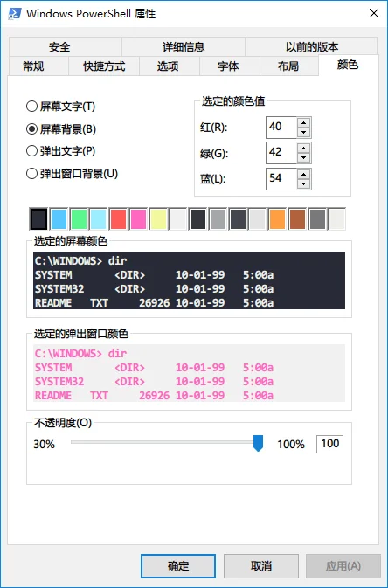Pick the brown color swatch
The width and height of the screenshot is (388, 588).
(x=297, y=219)
